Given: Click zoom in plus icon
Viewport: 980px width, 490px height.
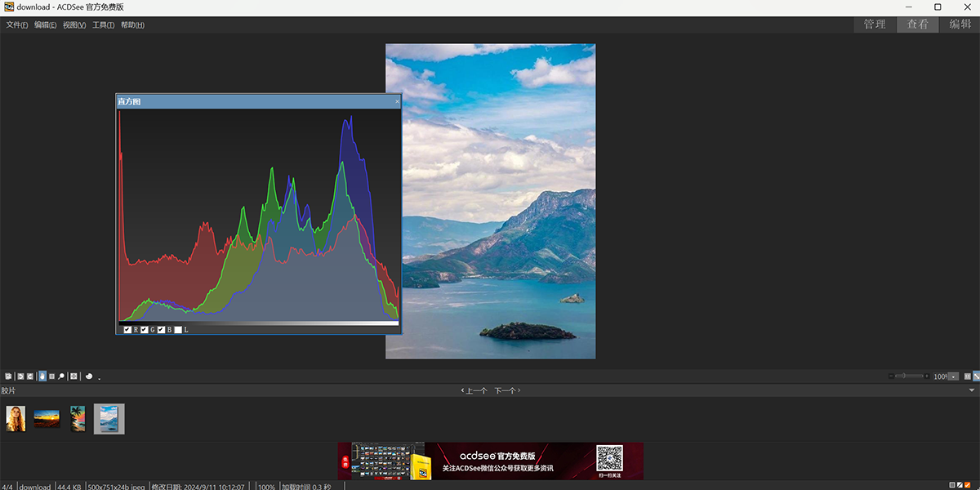Looking at the screenshot, I should [x=927, y=376].
